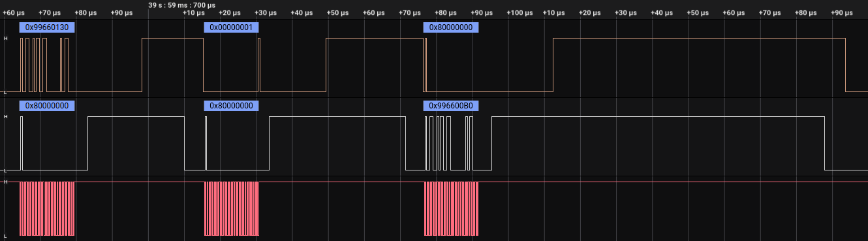Click the red clock burst under 0x00000001
The image size is (868, 241).
pos(232,208)
